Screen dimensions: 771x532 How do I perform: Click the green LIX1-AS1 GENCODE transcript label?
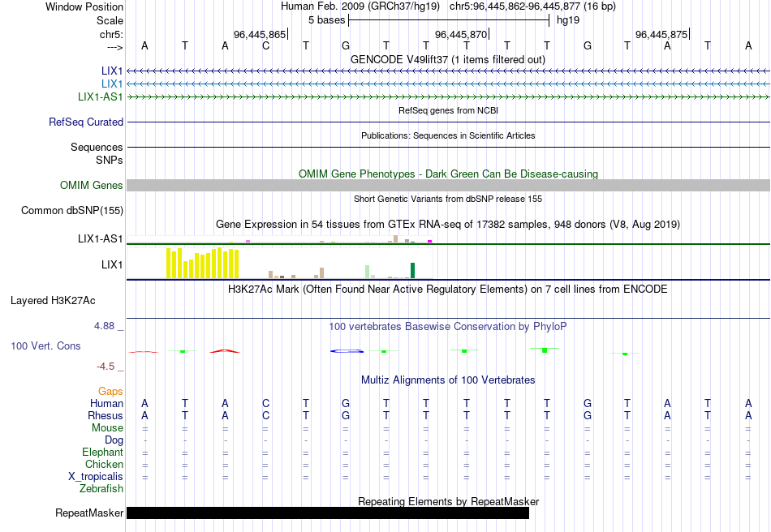101,97
